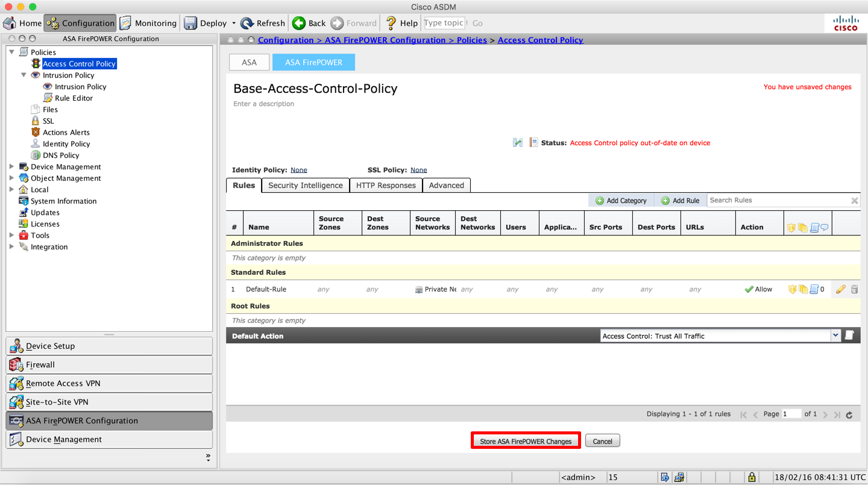Click the SSL Policy None link
868x485 pixels.
(419, 170)
